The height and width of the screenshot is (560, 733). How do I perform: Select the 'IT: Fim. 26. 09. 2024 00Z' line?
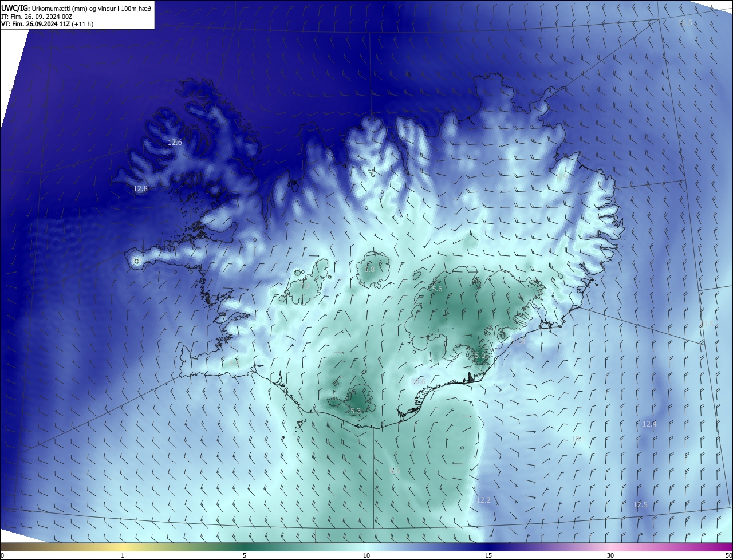pos(37,17)
